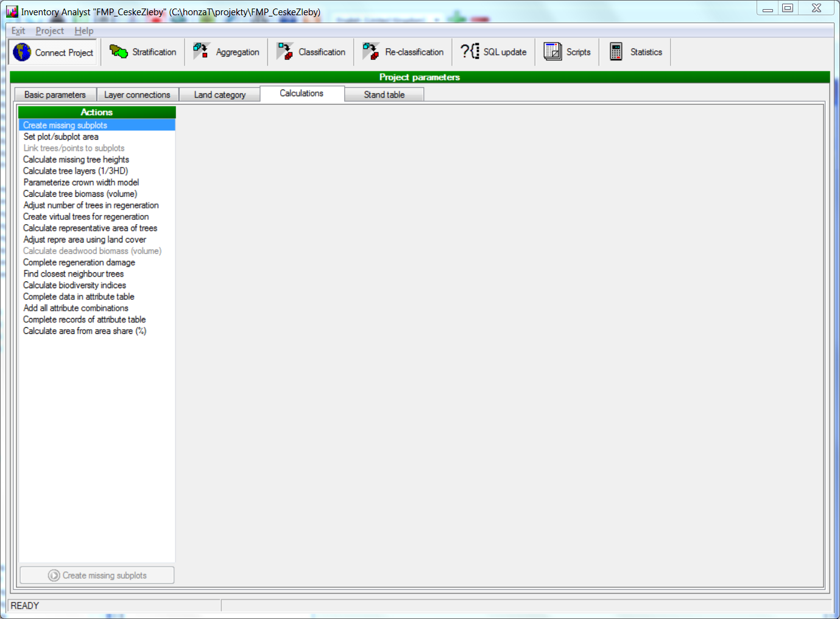Screen dimensions: 840x619
Task: Select Set plot/subplot area action
Action: [x=61, y=137]
